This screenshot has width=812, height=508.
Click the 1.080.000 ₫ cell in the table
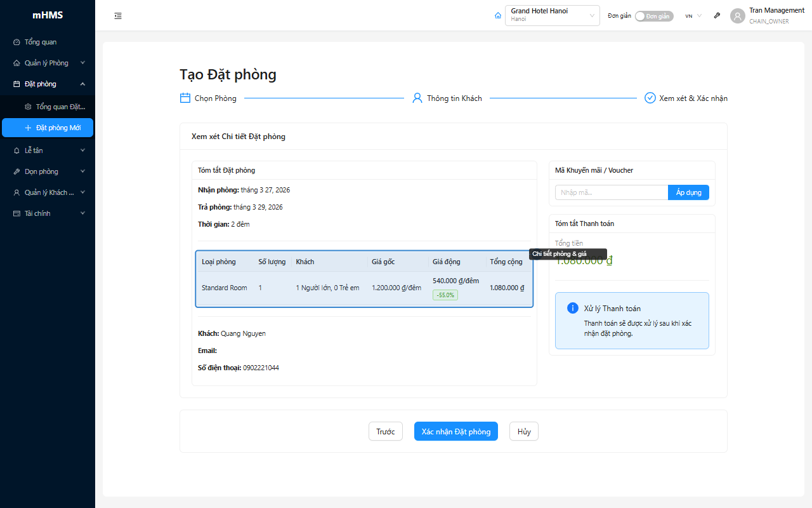(507, 288)
